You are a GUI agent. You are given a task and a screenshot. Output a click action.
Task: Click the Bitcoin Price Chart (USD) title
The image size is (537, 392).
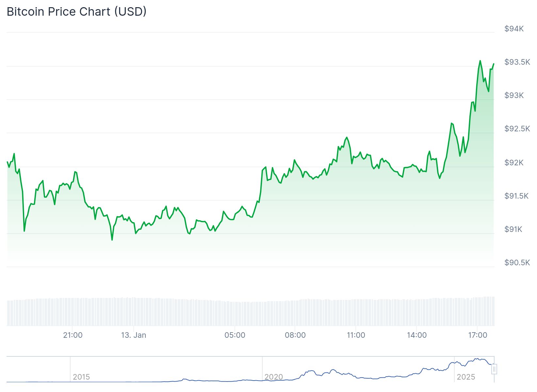[x=76, y=11]
